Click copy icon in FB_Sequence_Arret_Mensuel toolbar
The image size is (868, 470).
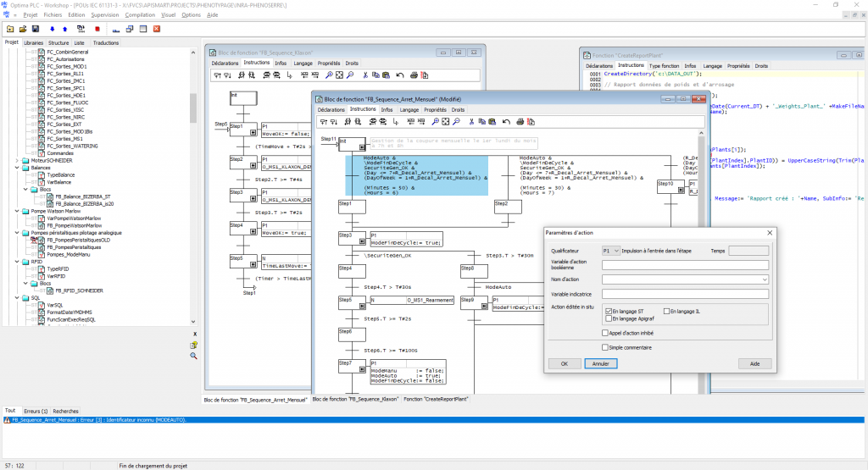point(481,122)
